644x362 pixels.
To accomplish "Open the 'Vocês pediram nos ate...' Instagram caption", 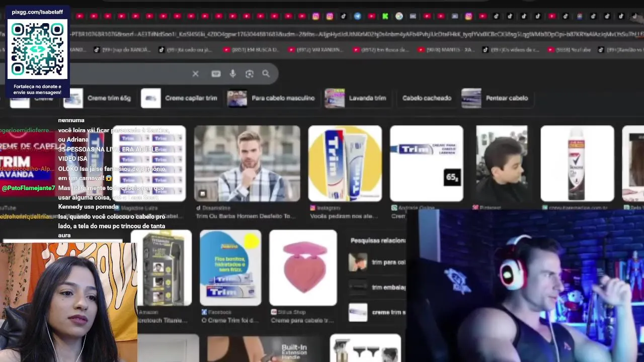I will click(x=344, y=216).
